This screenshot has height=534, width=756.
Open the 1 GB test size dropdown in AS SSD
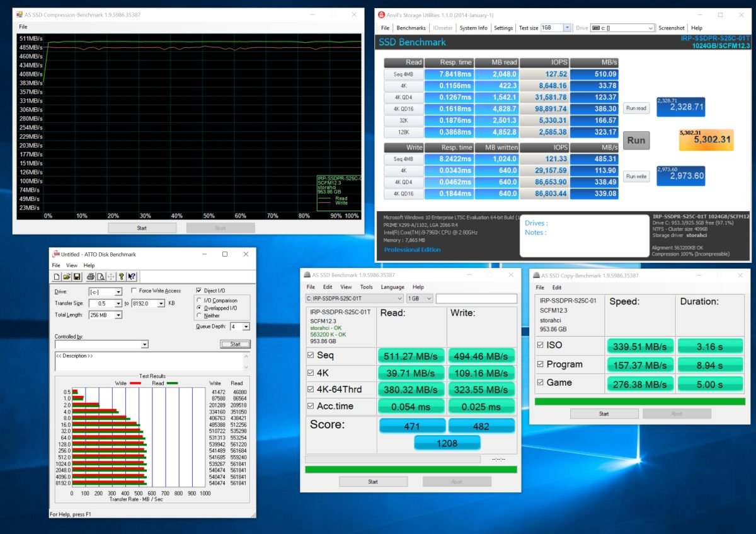click(420, 298)
